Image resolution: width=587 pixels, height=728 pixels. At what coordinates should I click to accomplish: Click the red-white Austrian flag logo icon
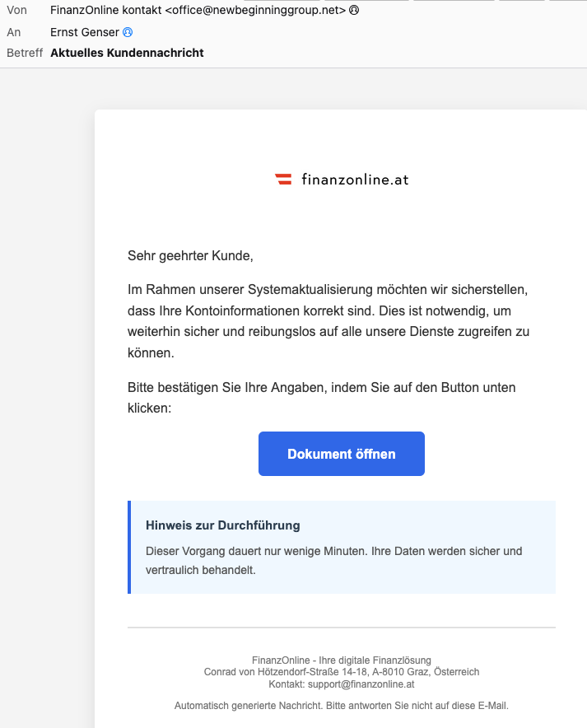point(283,180)
